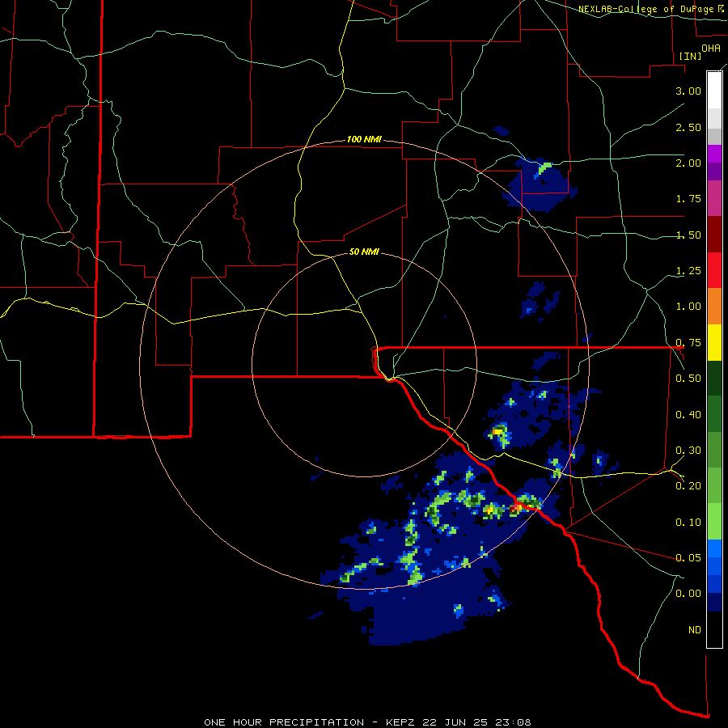The height and width of the screenshot is (728, 728).
Task: Pick the darkest green swatch near 0.50
Action: pos(714,378)
